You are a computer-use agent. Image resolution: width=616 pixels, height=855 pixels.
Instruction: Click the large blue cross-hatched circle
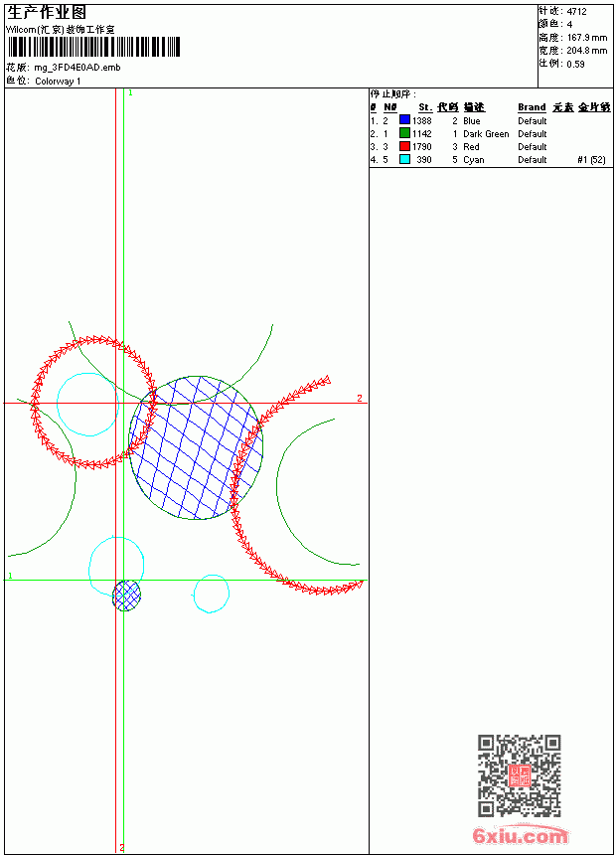point(196,447)
